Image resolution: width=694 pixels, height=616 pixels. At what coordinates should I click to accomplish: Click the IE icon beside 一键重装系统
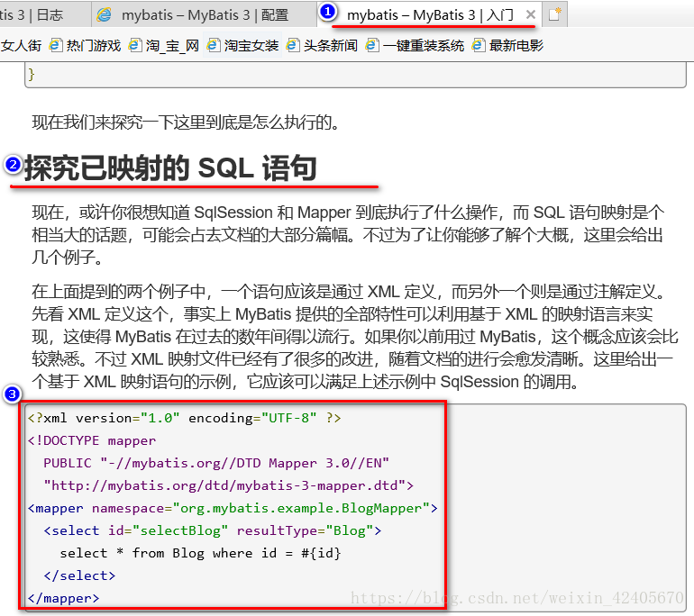(x=372, y=45)
